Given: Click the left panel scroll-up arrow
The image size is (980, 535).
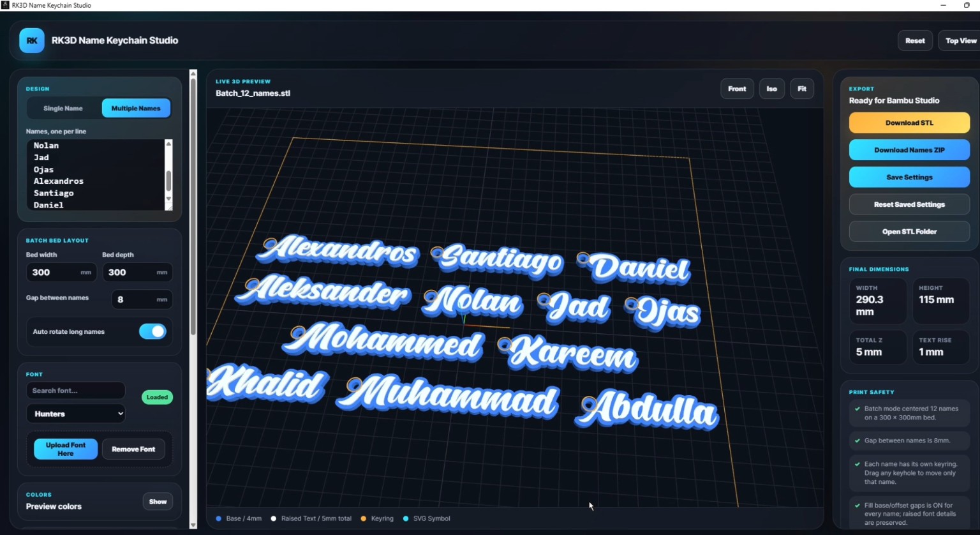Looking at the screenshot, I should click(x=193, y=73).
